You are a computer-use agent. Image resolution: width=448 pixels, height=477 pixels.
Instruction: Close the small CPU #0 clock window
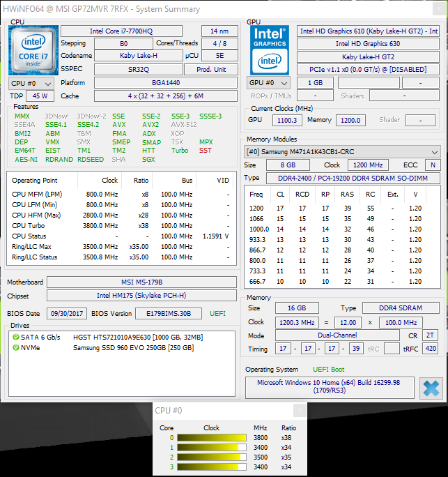pos(300,411)
